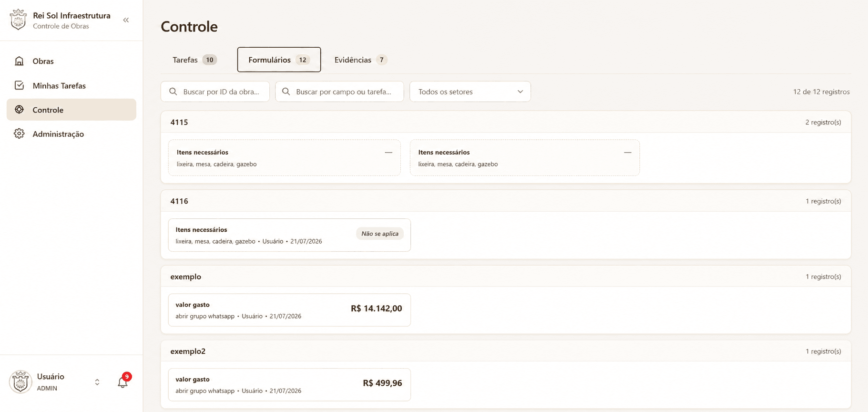Open Itens necessários card dated 21/07/2026
Image resolution: width=868 pixels, height=412 pixels.
289,235
